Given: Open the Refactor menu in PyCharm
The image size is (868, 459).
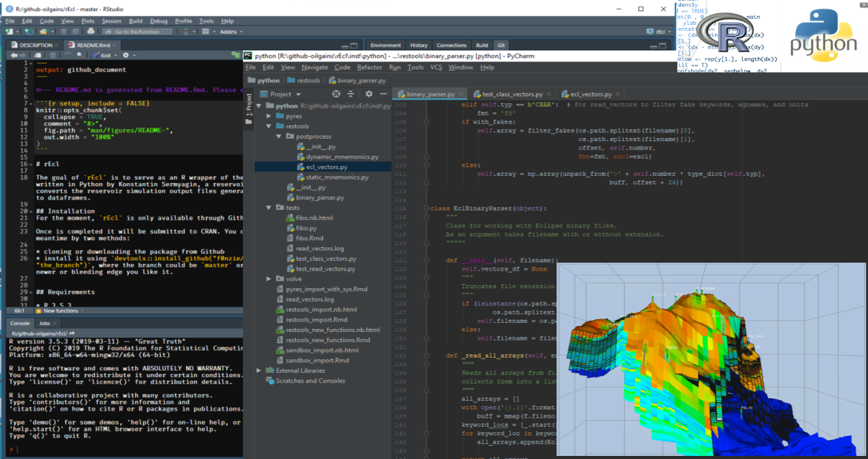Looking at the screenshot, I should [369, 67].
